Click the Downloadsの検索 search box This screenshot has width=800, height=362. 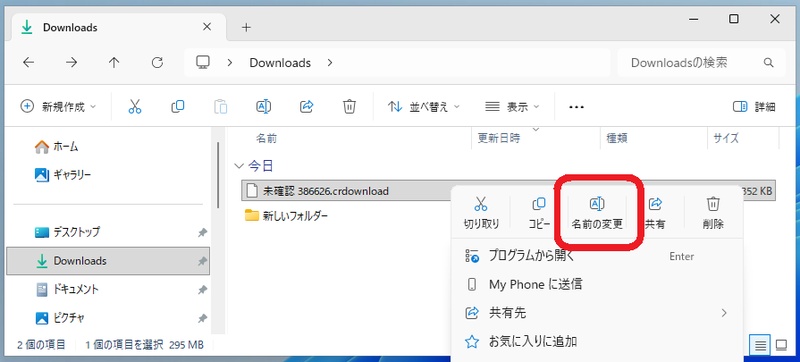click(701, 63)
